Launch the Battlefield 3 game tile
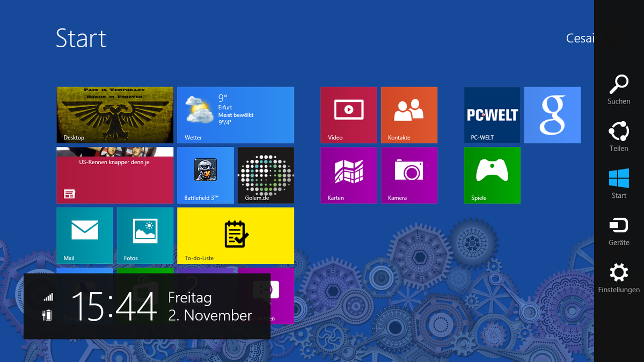Screen dimensions: 644x362 [x=206, y=175]
